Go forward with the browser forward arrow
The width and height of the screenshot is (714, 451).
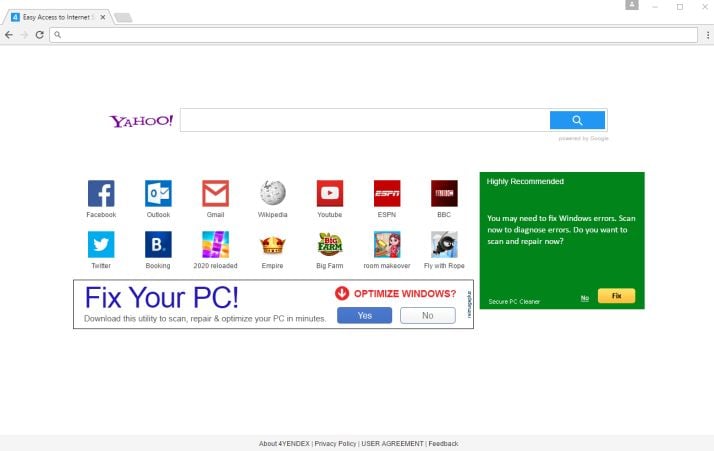[x=24, y=35]
